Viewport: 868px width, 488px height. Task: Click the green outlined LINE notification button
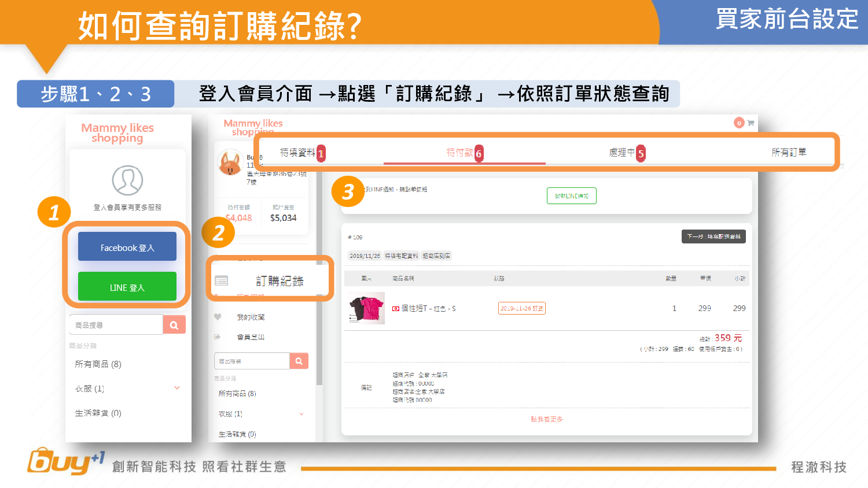pos(571,196)
